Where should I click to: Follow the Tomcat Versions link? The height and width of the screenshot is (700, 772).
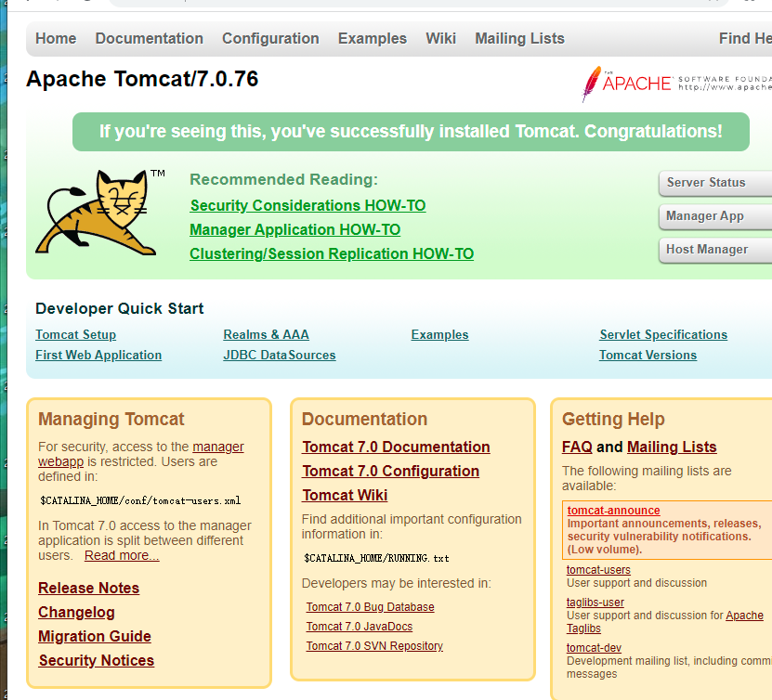[x=648, y=356]
